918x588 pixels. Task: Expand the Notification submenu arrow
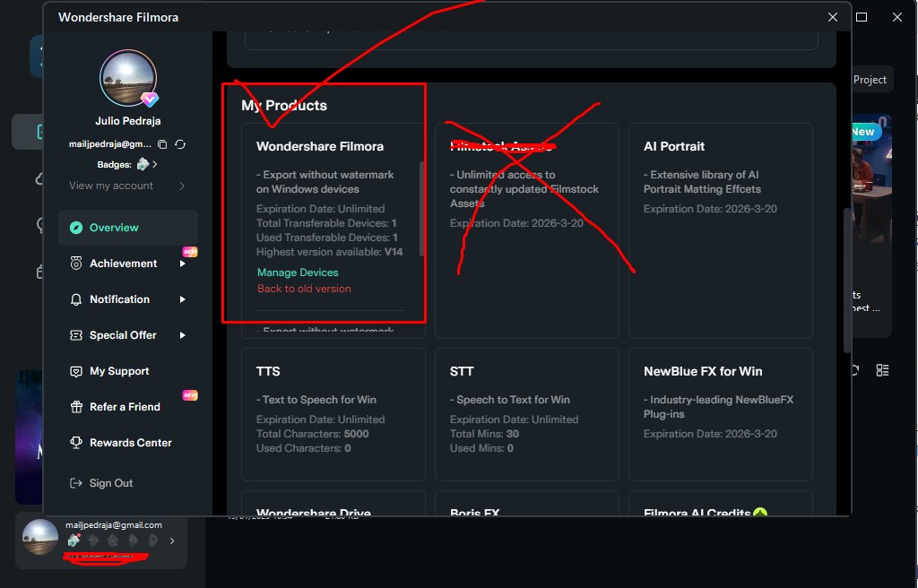pos(183,299)
